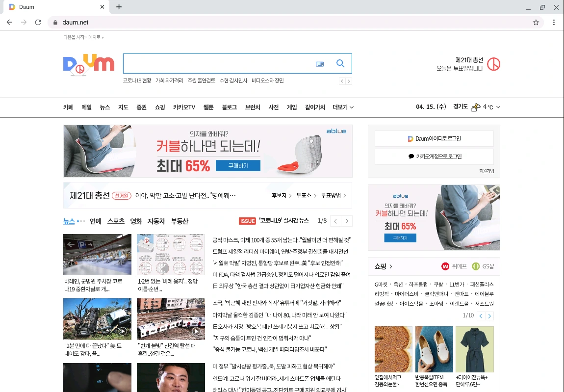Click the election vote stamp icon
This screenshot has width=564, height=392.
493,64
